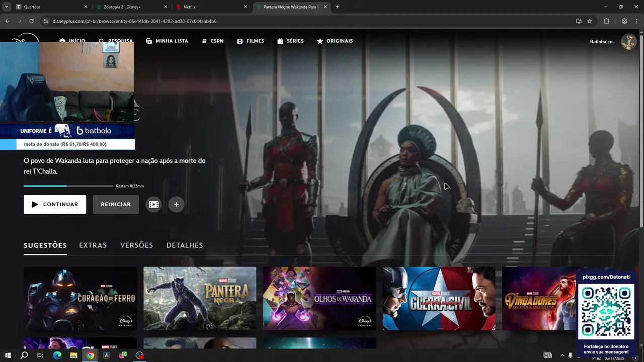
Task: Switch to the Extras tab
Action: pos(93,245)
